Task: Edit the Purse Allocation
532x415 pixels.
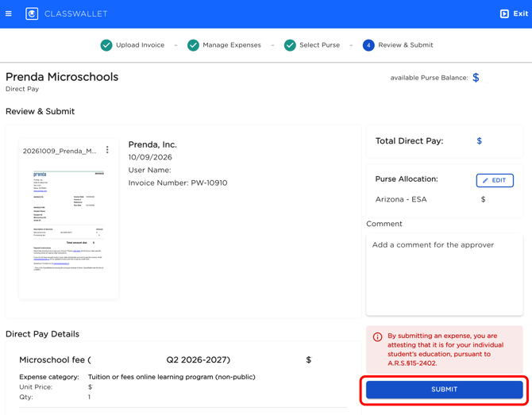Action: 495,180
